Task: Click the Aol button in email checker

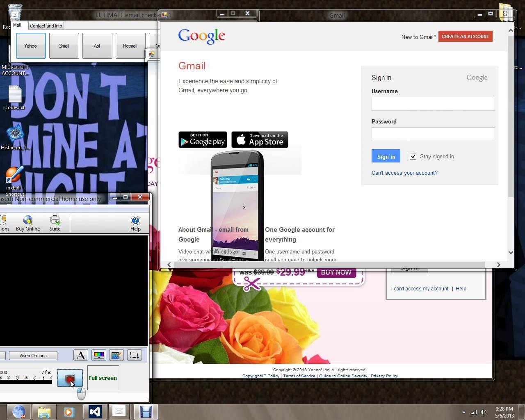Action: coord(97,46)
